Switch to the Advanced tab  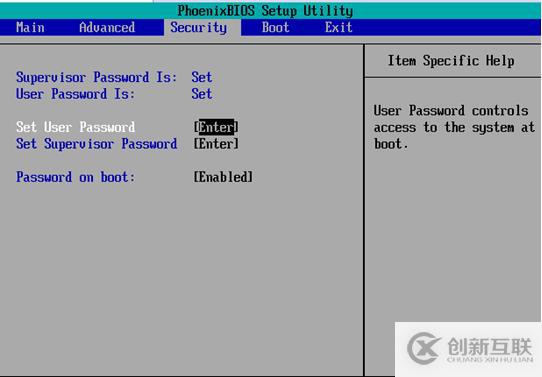[107, 27]
